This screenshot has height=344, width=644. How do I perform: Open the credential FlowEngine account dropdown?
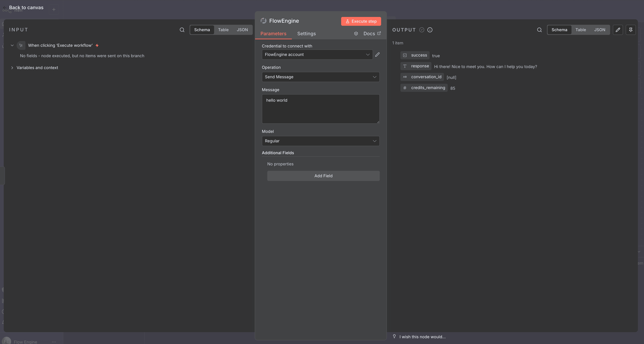click(317, 55)
